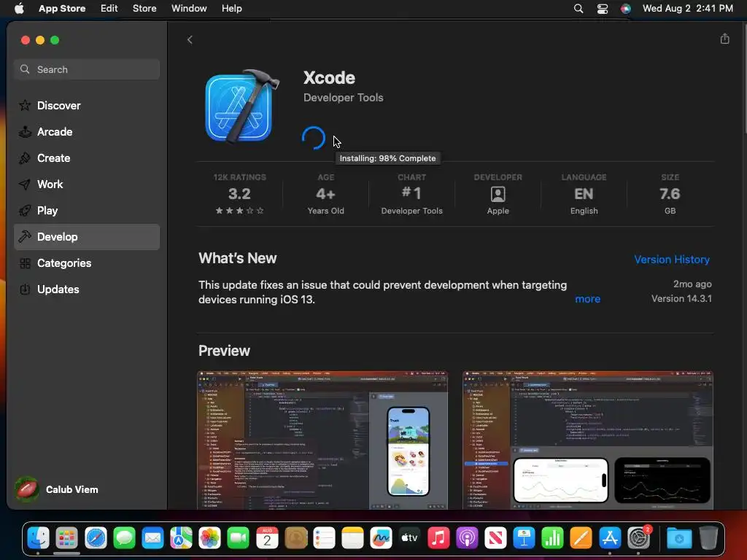Open Apple TV from the Dock
747x560 pixels.
coord(410,538)
